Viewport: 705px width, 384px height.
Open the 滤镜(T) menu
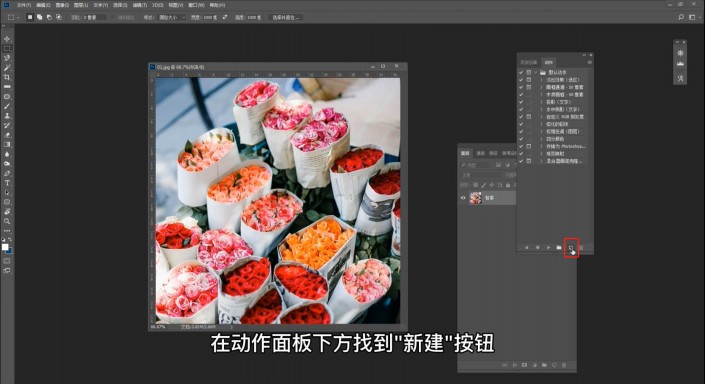pyautogui.click(x=140, y=5)
